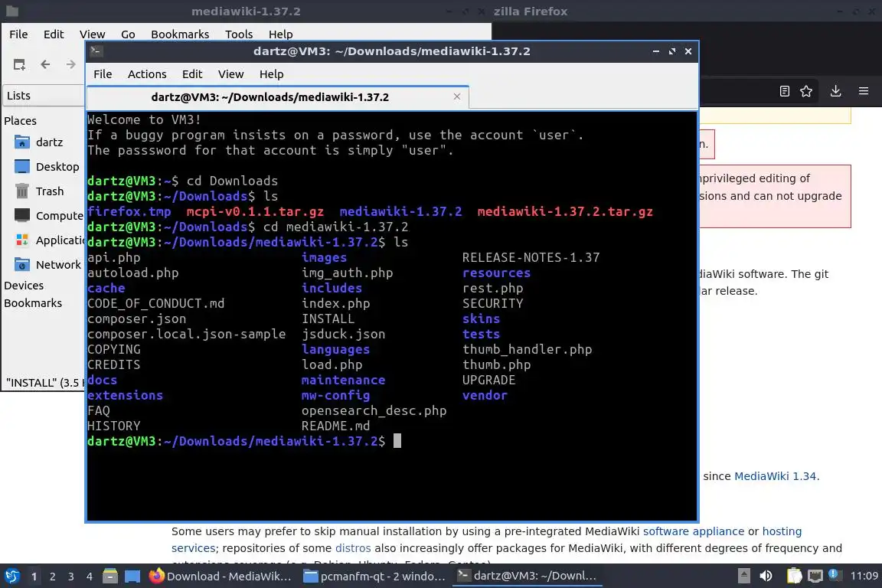882x588 pixels.
Task: Click the clipboard tray icon
Action: (794, 576)
